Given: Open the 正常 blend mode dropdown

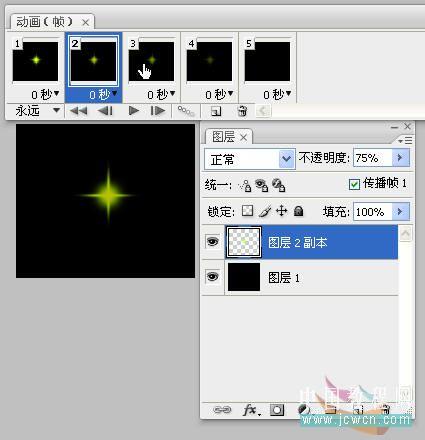Looking at the screenshot, I should [x=250, y=159].
